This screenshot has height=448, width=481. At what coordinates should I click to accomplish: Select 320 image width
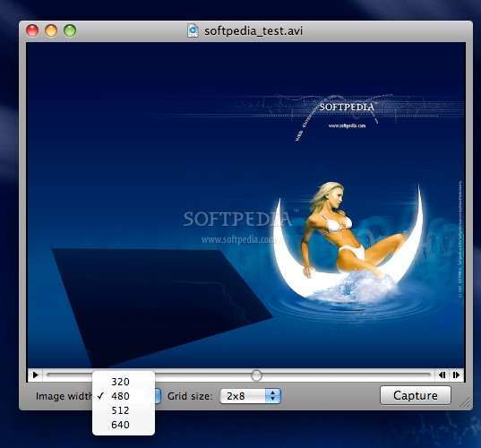[124, 382]
